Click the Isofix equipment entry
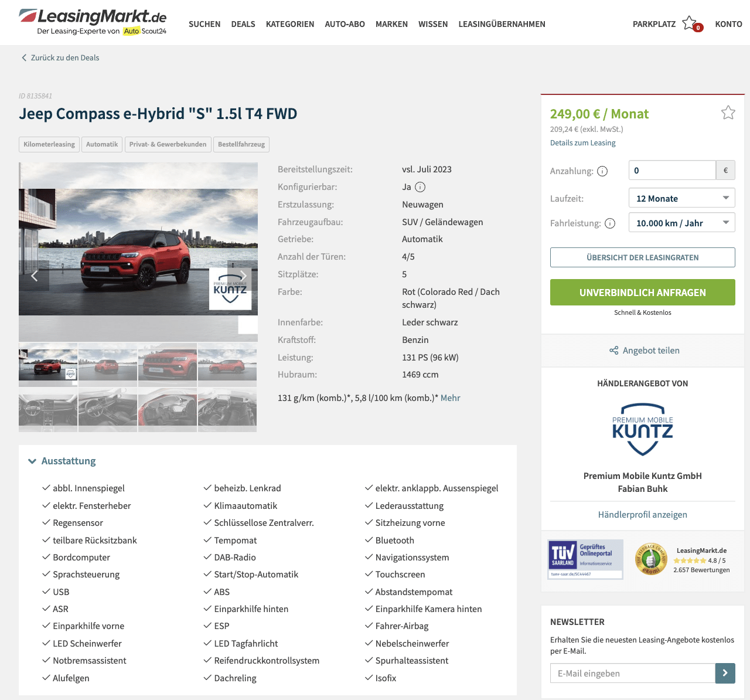The height and width of the screenshot is (700, 750). tap(386, 678)
